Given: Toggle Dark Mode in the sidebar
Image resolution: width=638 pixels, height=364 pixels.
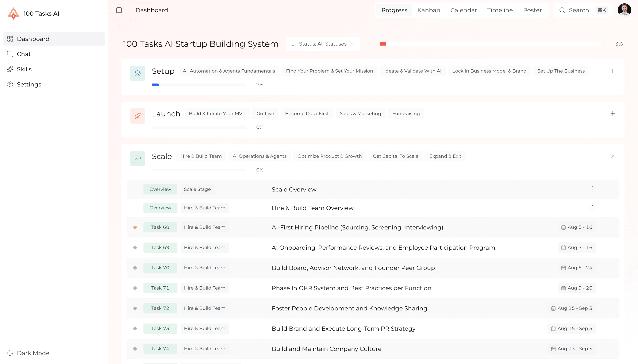Looking at the screenshot, I should click(28, 353).
